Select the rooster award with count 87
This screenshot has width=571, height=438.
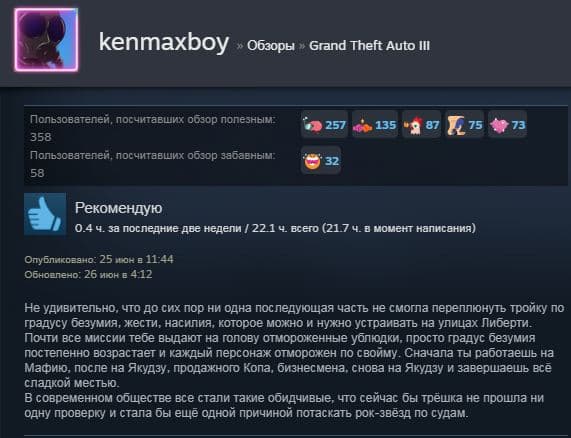click(421, 125)
